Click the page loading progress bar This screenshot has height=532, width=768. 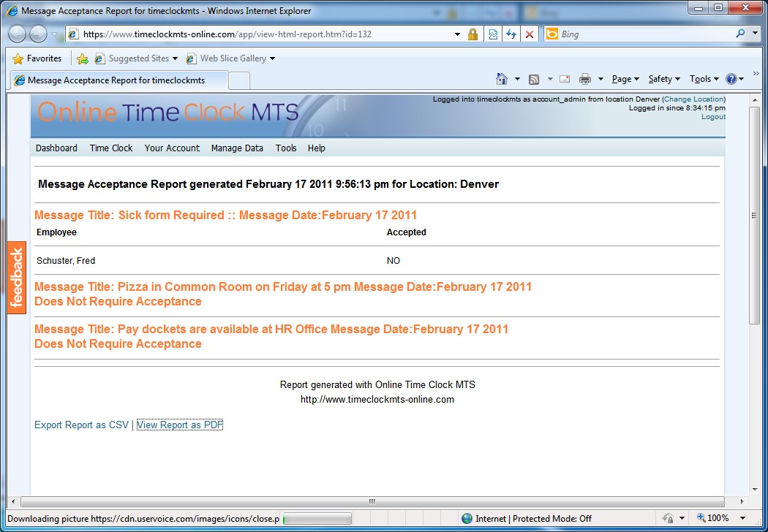pyautogui.click(x=317, y=519)
